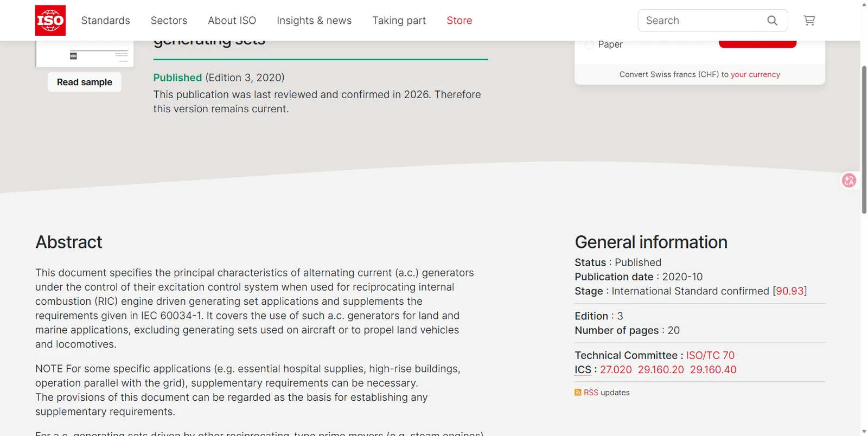Open the About ISO menu
The image size is (868, 436).
[x=232, y=21]
